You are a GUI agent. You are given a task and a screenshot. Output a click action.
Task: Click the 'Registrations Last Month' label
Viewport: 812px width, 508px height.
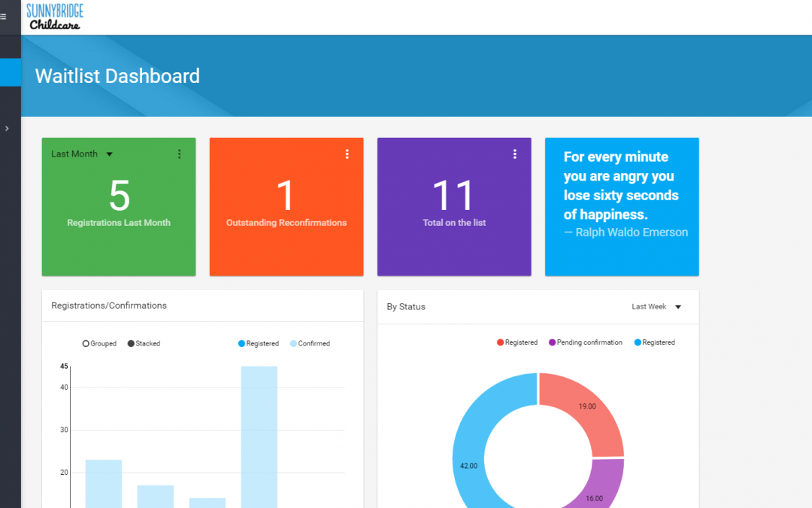(x=119, y=222)
